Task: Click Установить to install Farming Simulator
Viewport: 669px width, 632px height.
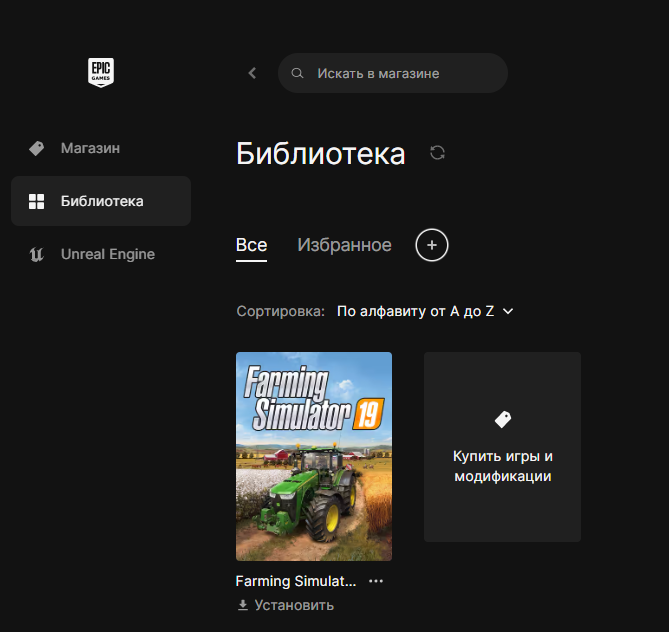Action: pos(285,605)
